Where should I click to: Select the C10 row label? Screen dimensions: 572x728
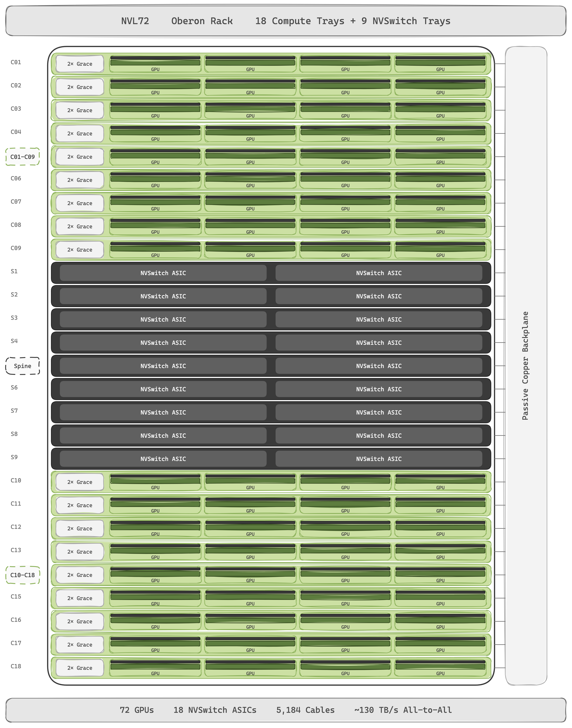[16, 480]
